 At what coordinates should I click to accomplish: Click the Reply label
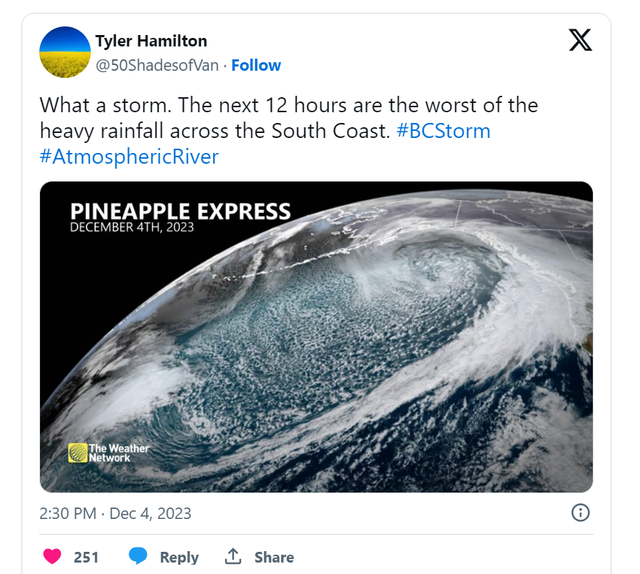point(179,557)
